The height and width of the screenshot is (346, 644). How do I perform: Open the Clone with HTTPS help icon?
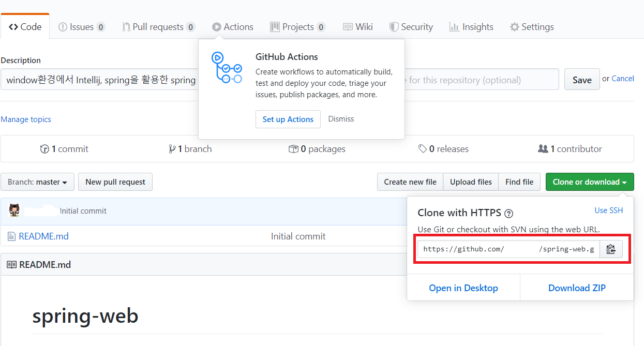coord(509,214)
